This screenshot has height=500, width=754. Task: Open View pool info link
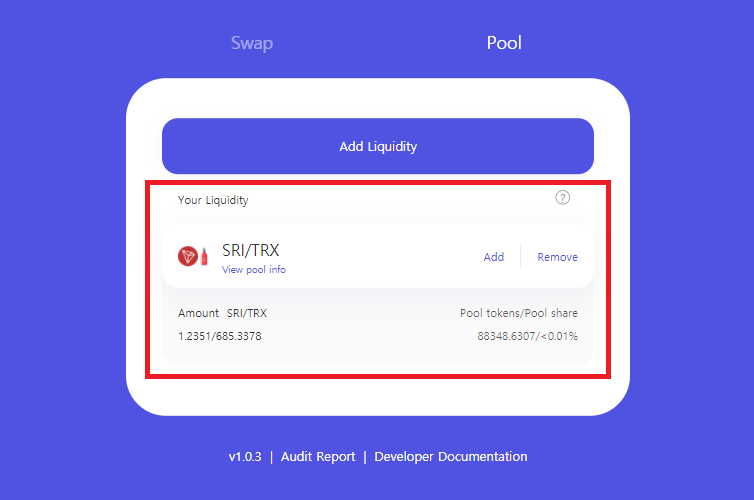pos(254,270)
